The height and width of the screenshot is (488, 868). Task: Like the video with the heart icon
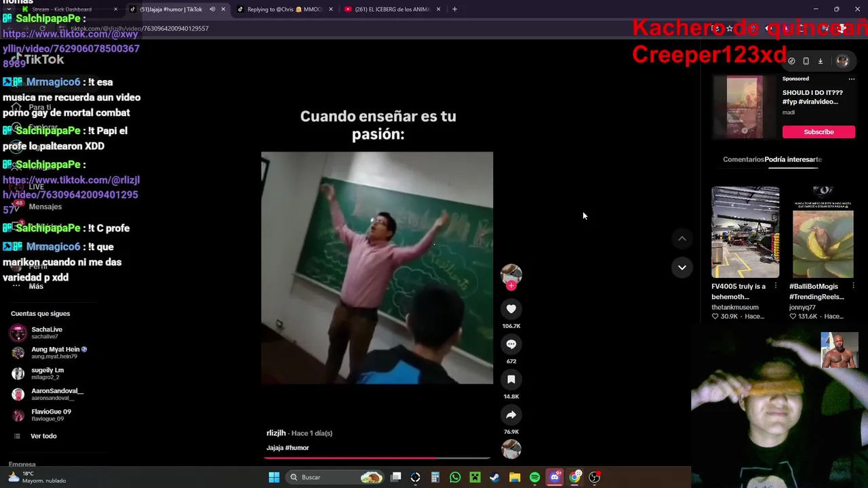511,309
